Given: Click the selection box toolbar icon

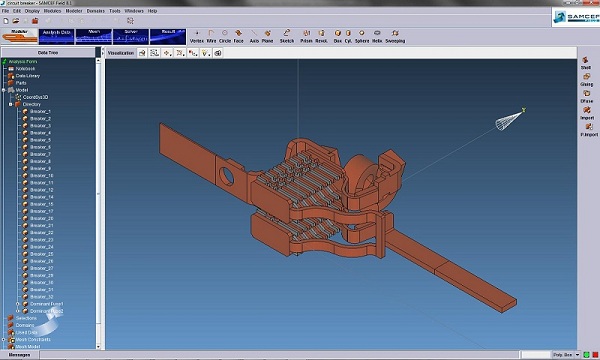Looking at the screenshot, I should (130, 21).
